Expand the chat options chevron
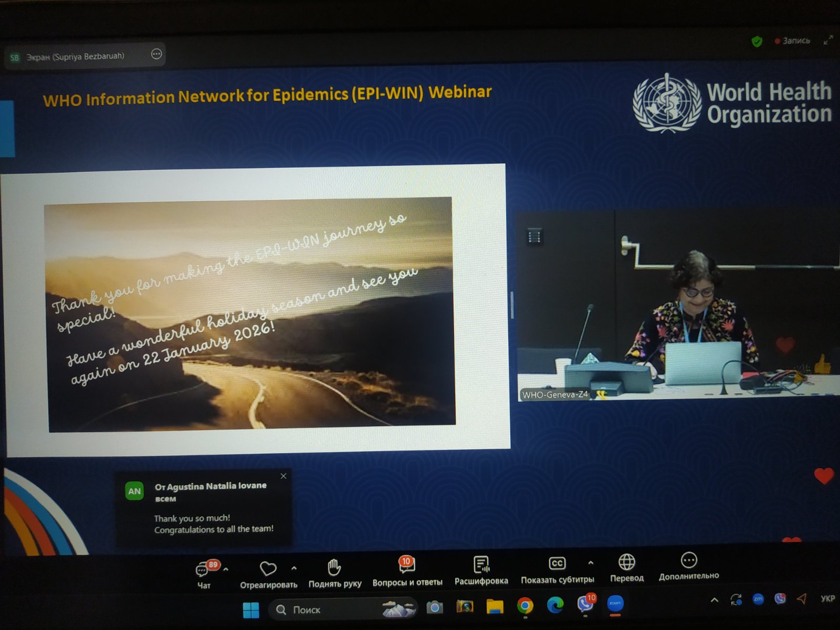The height and width of the screenshot is (630, 840). pyautogui.click(x=226, y=569)
